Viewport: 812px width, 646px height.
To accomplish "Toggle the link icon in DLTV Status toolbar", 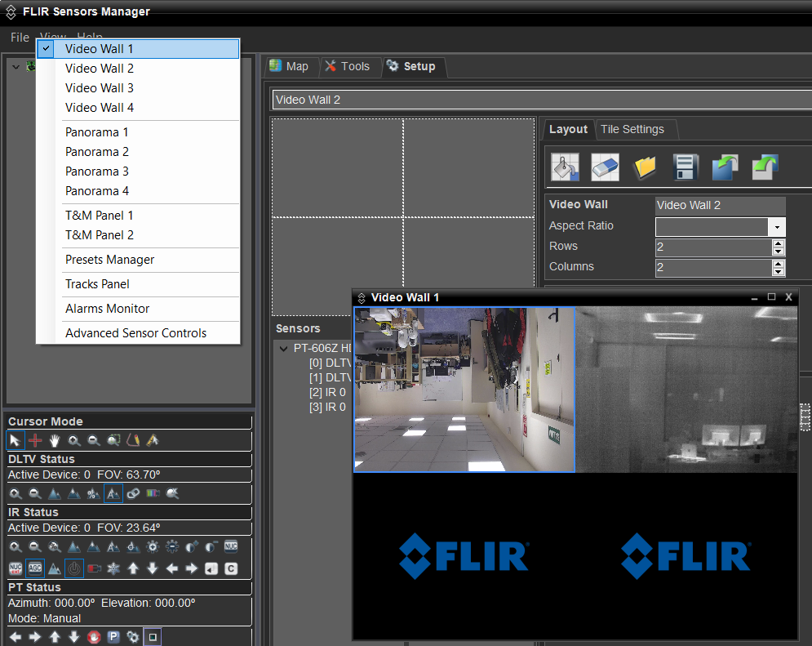I will 135,493.
